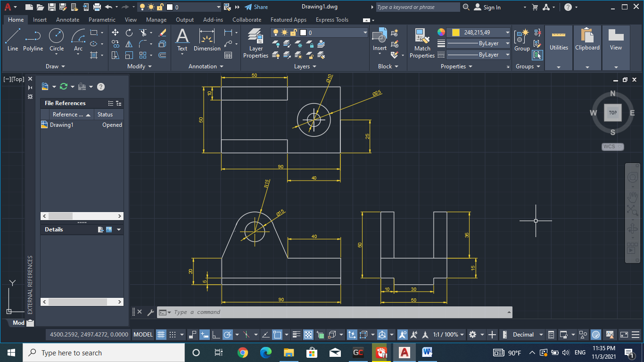Toggle dynamic input in status bar

pos(205,335)
